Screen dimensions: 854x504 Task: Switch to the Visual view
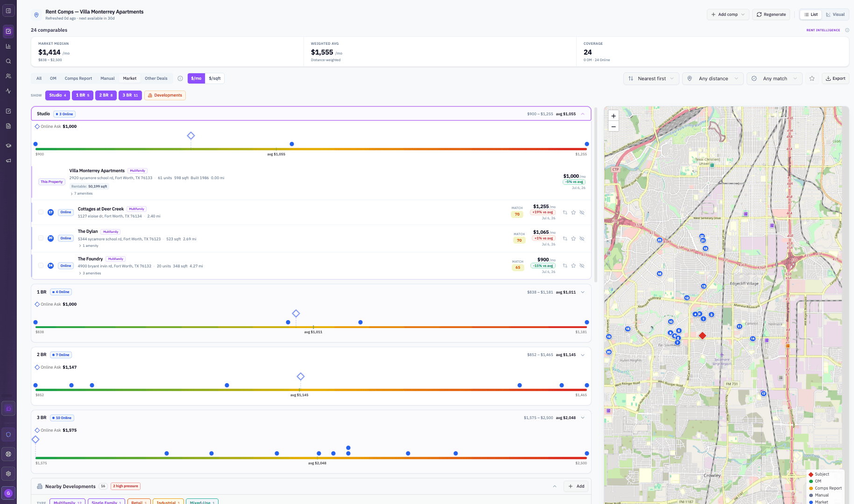point(835,14)
